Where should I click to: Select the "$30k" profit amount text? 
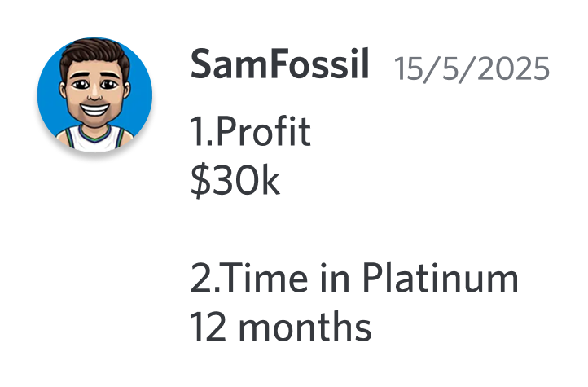click(x=235, y=180)
